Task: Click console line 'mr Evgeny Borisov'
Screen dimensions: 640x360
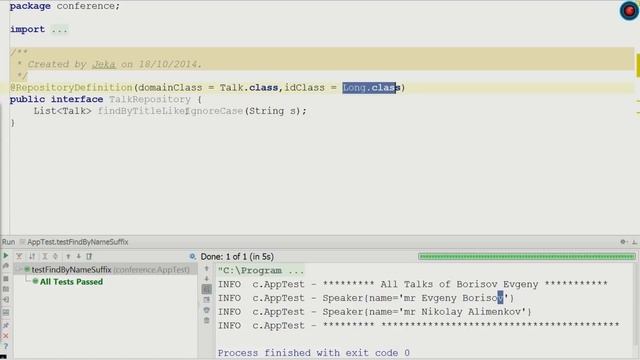Action: [x=366, y=298]
